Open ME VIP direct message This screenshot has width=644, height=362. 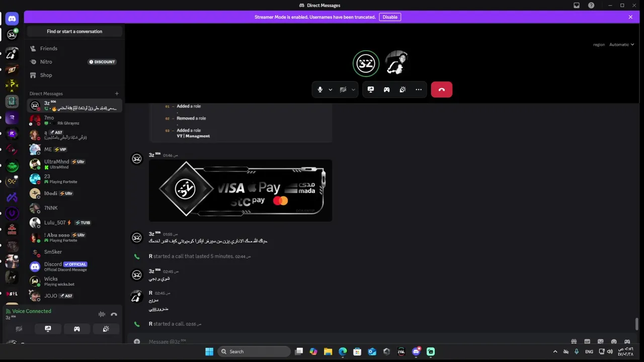click(x=74, y=149)
